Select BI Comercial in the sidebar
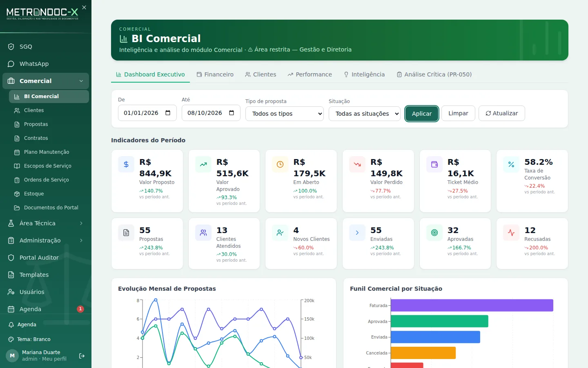The height and width of the screenshot is (368, 588). [x=49, y=96]
